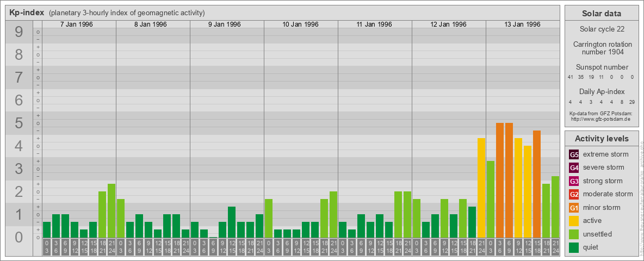Click the sunspot value 19
The height and width of the screenshot is (261, 644).
591,77
